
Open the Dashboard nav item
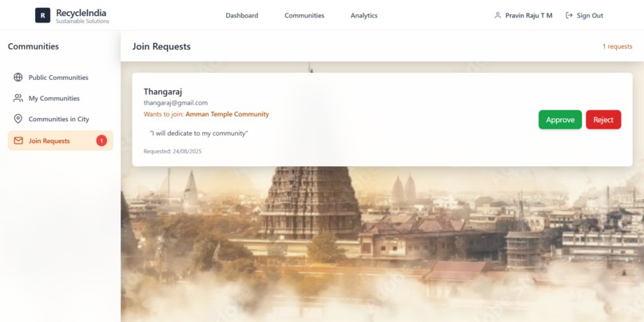[x=242, y=16]
